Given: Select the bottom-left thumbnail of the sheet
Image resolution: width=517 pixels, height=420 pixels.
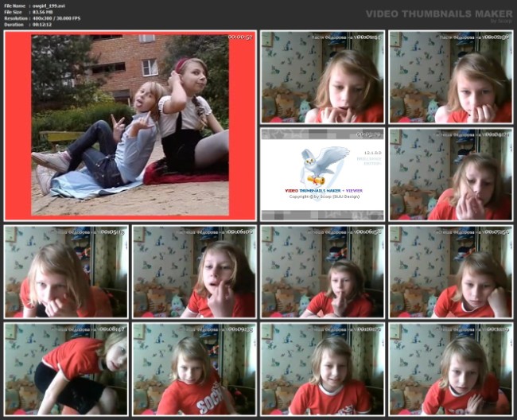Looking at the screenshot, I should [x=65, y=368].
